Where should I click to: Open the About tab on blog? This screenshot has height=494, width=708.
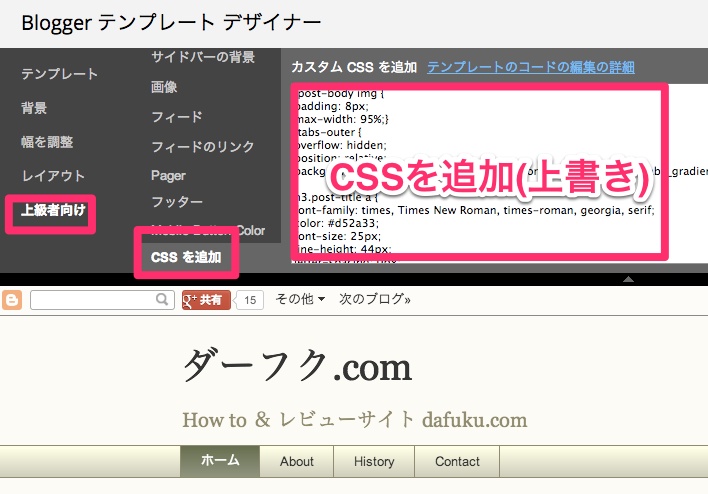tap(297, 461)
